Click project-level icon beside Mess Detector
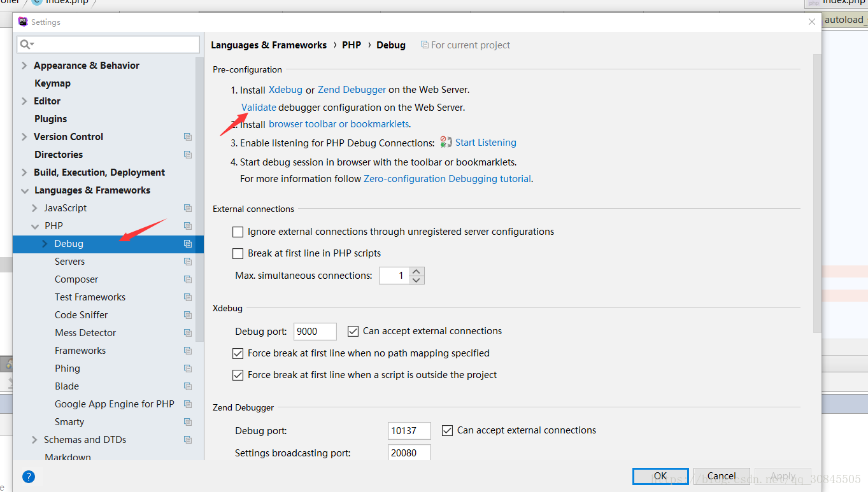 (x=188, y=333)
